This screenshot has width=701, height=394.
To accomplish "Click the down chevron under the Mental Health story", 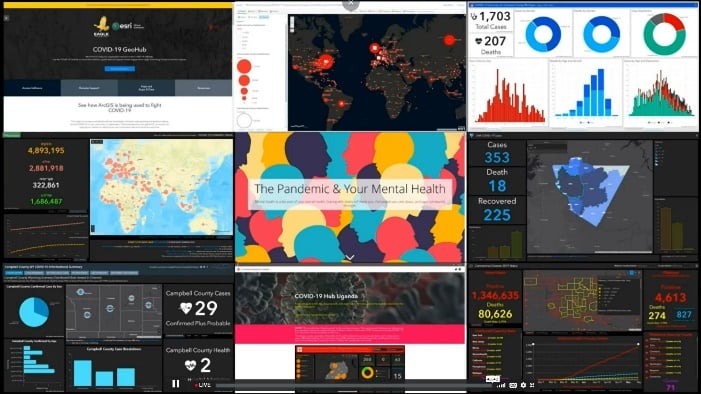I will pyautogui.click(x=350, y=257).
